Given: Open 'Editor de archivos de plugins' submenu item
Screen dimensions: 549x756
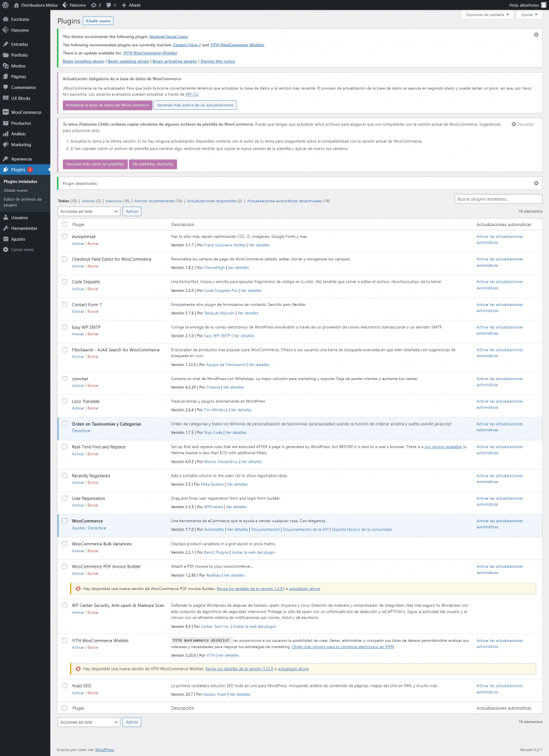Looking at the screenshot, I should click(x=22, y=202).
